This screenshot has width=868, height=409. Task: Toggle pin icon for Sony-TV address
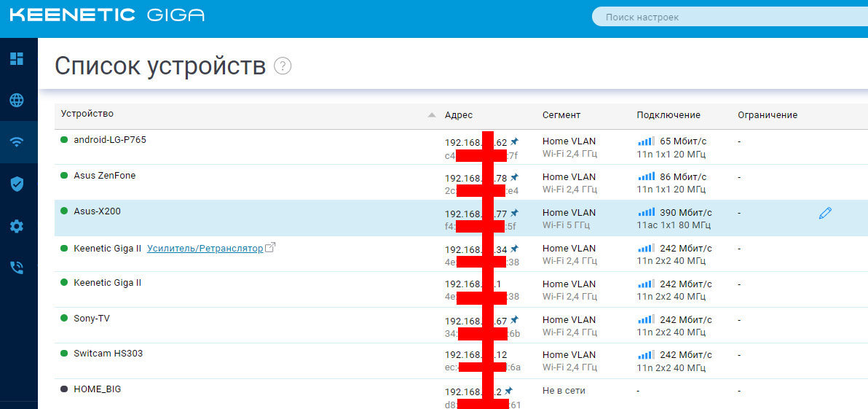[x=514, y=320]
